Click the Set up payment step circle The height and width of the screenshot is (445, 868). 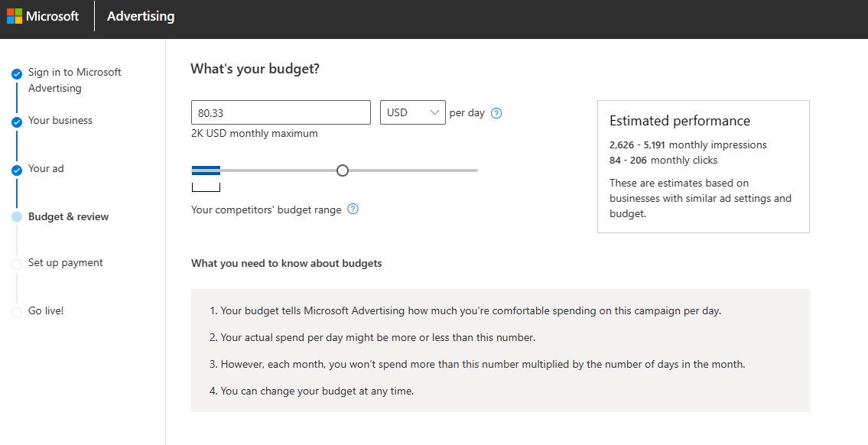coord(17,264)
